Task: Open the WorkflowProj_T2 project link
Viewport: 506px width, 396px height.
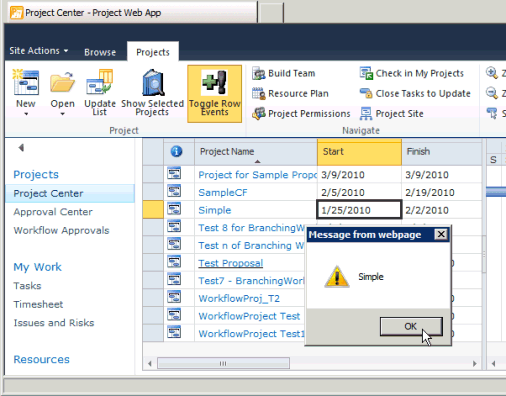Action: pos(239,298)
